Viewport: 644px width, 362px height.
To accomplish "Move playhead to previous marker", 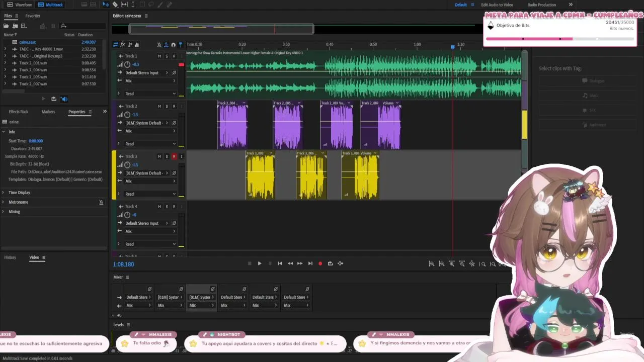I will (280, 263).
